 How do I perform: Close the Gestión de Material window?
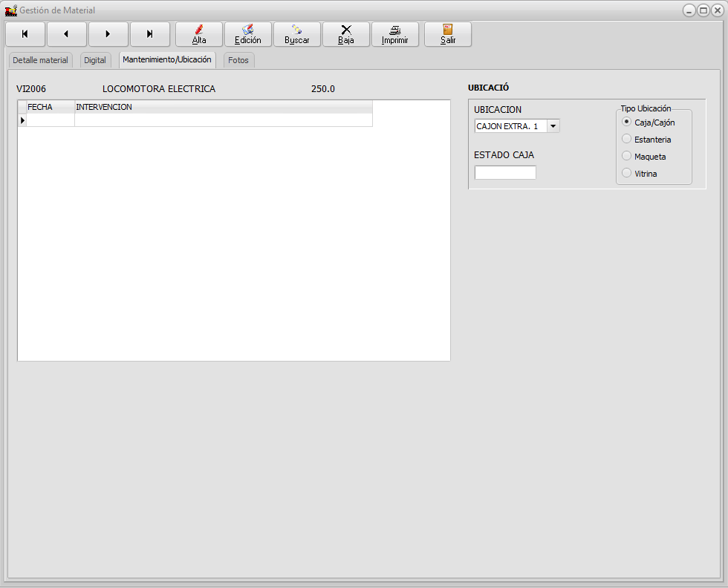718,10
